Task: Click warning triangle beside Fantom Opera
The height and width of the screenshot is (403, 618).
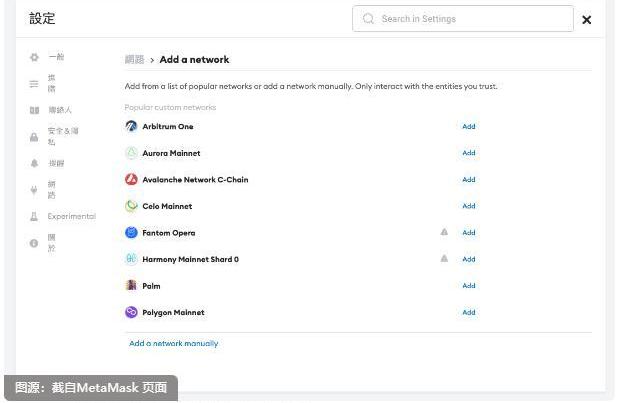Action: (444, 232)
